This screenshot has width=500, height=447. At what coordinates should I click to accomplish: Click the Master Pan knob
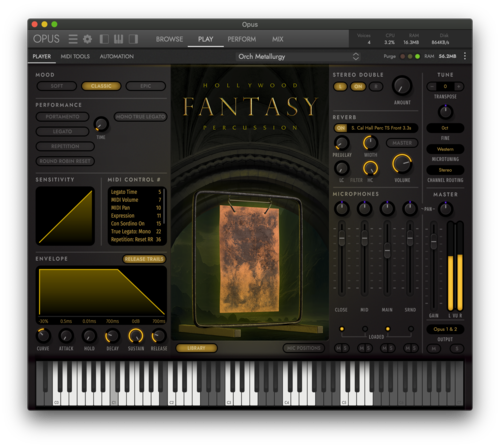[445, 209]
